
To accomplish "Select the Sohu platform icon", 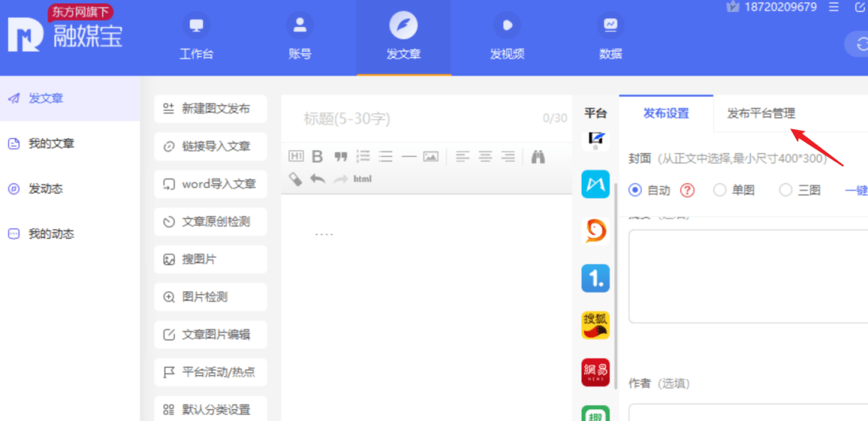I will point(595,324).
